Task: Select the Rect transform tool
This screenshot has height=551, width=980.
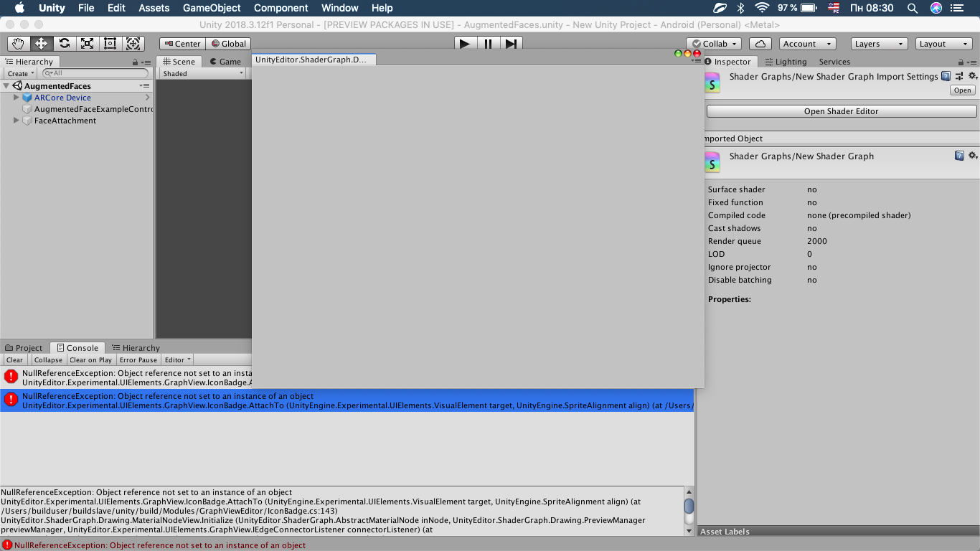Action: point(110,44)
